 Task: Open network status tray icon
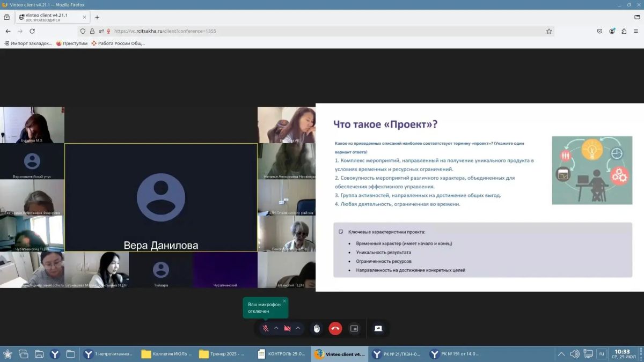(x=588, y=354)
